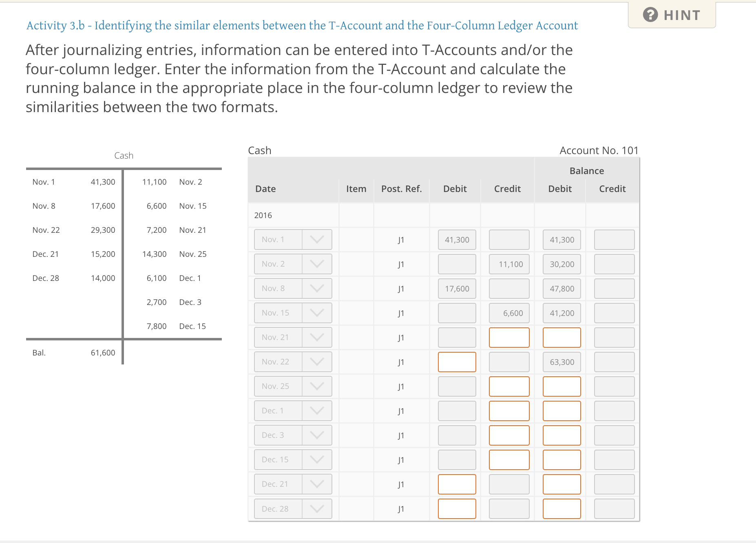756x543 pixels.
Task: Expand the Dec. 3 date dropdown
Action: 318,435
